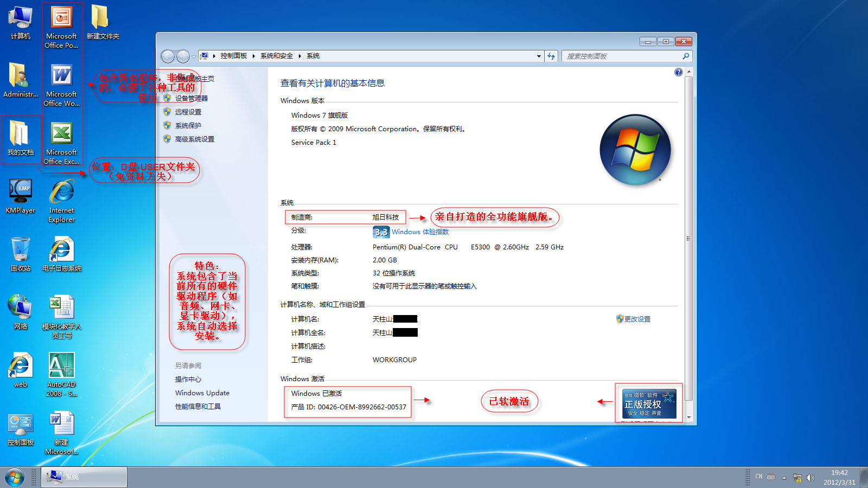Open 性能信息和工具 link
This screenshot has width=868, height=488.
click(x=197, y=406)
